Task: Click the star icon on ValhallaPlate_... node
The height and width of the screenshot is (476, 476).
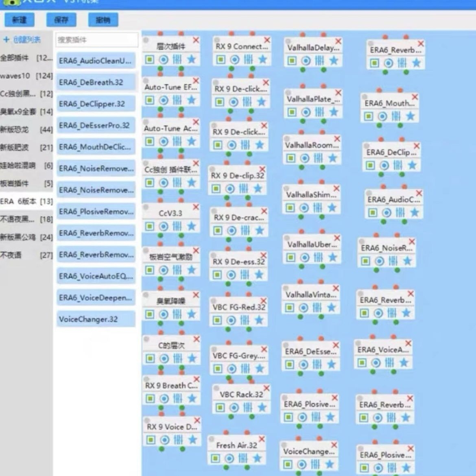Action: [334, 112]
